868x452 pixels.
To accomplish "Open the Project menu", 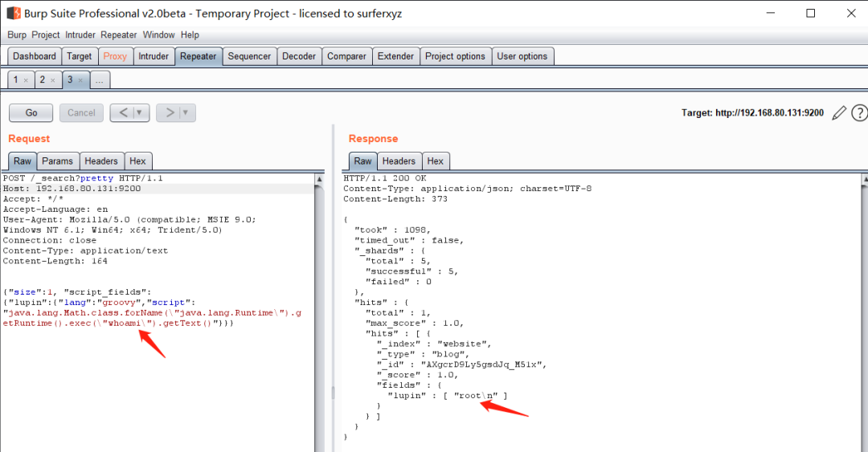I will click(x=45, y=35).
